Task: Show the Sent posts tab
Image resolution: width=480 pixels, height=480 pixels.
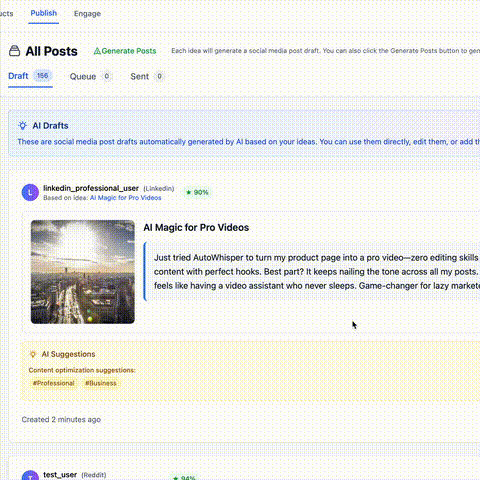Action: [x=146, y=76]
